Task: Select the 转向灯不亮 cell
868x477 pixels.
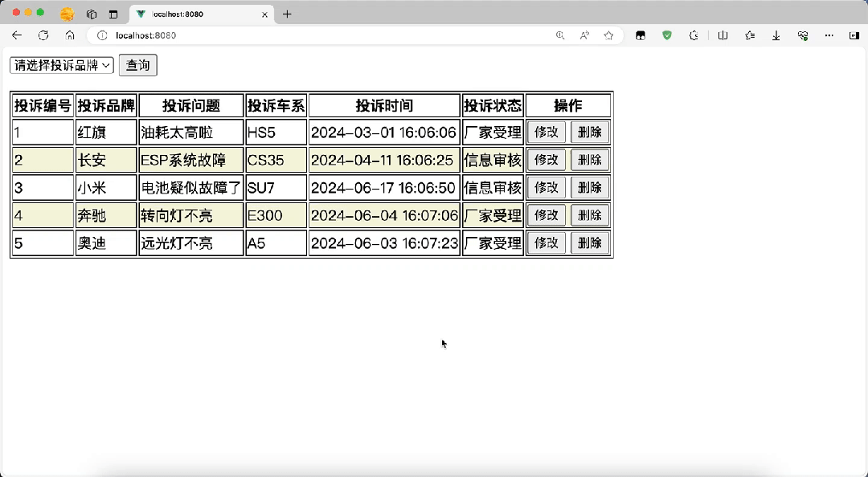Action: 191,215
